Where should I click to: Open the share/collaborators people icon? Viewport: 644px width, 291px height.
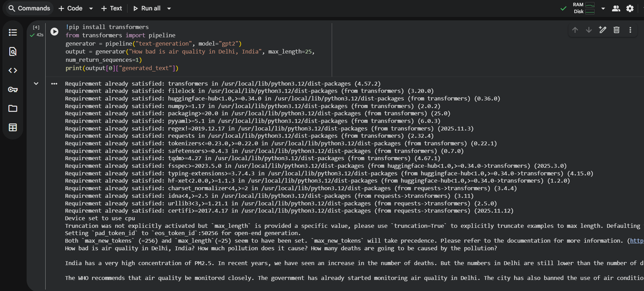616,8
